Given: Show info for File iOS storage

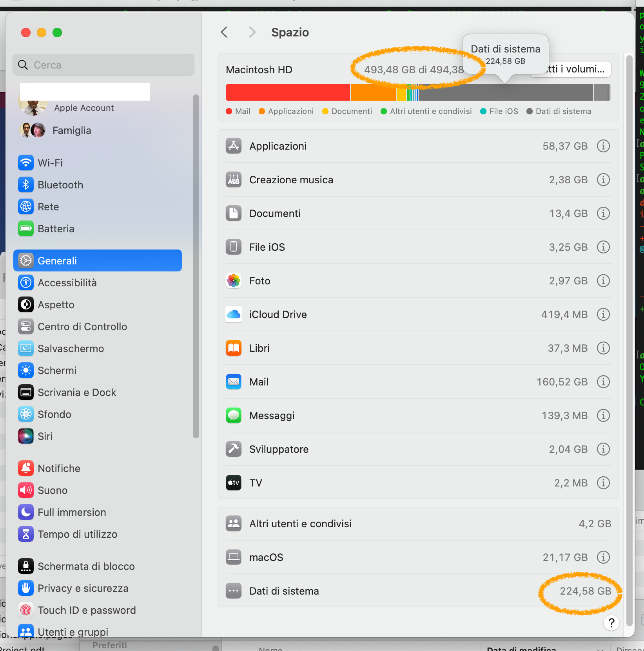Looking at the screenshot, I should click(603, 247).
